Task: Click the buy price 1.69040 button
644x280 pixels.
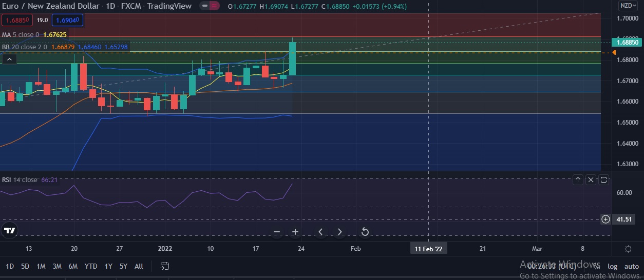Action: pyautogui.click(x=67, y=21)
